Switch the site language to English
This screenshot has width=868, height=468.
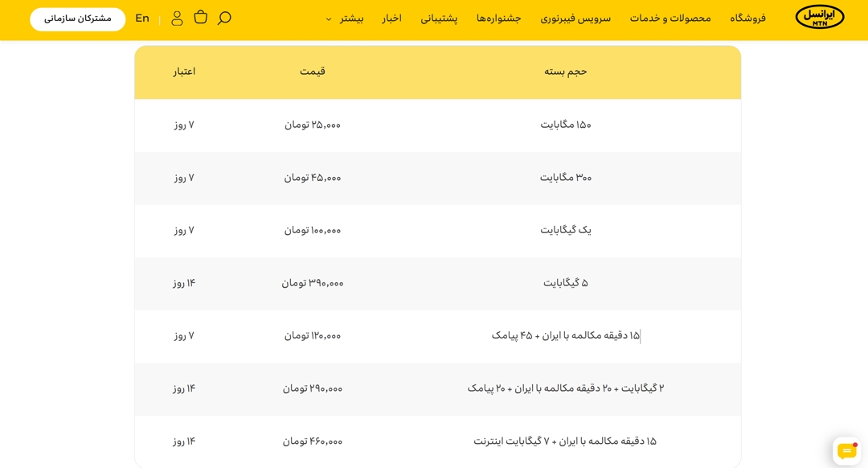tap(142, 18)
